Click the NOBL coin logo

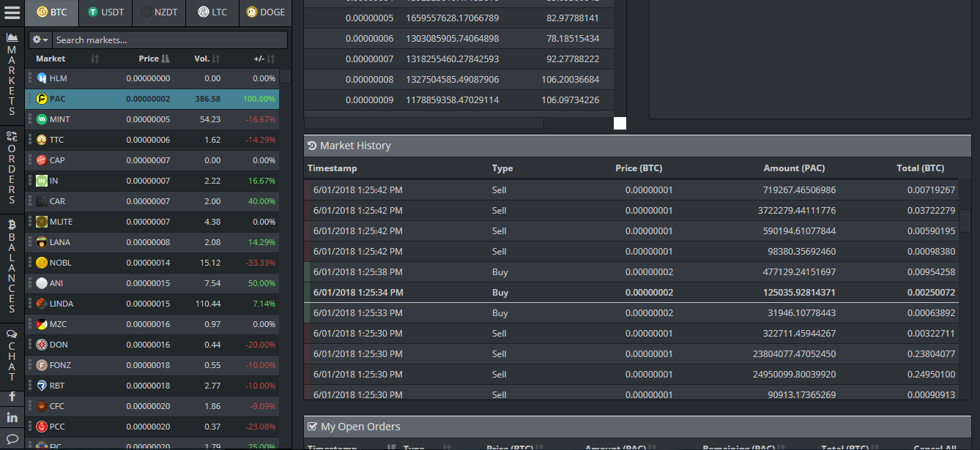(42, 263)
